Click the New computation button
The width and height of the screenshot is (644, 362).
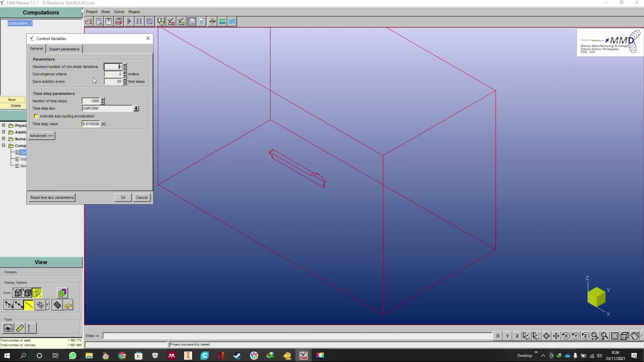[x=12, y=100]
